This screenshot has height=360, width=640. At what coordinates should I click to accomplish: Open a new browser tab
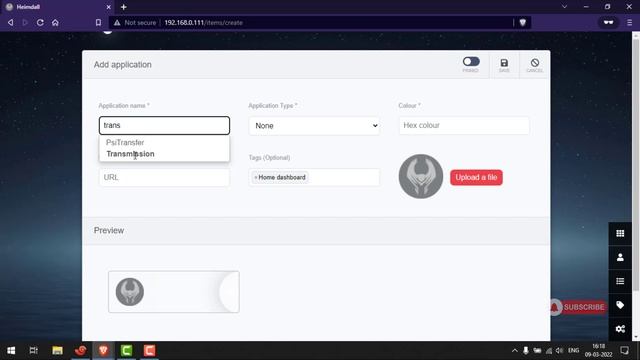coord(124,7)
